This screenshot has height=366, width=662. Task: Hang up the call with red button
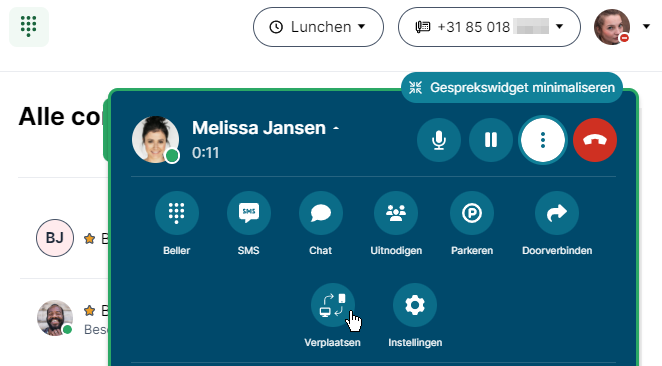point(595,140)
